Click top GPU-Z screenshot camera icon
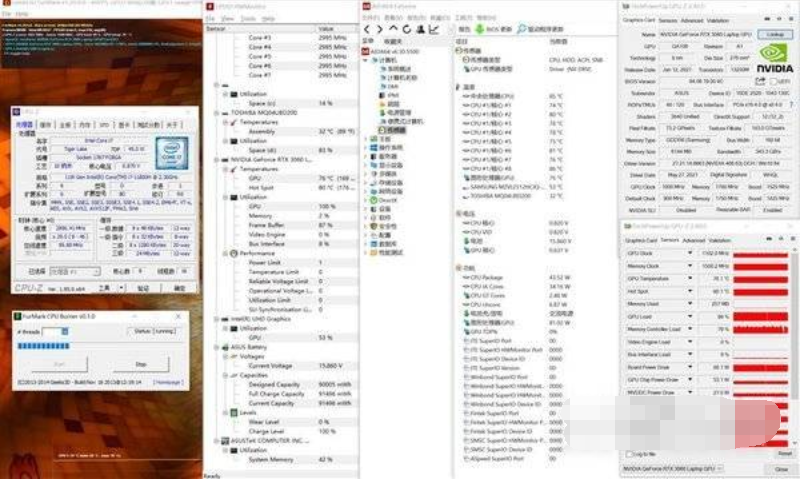Image resolution: width=804 pixels, height=481 pixels. tap(767, 19)
